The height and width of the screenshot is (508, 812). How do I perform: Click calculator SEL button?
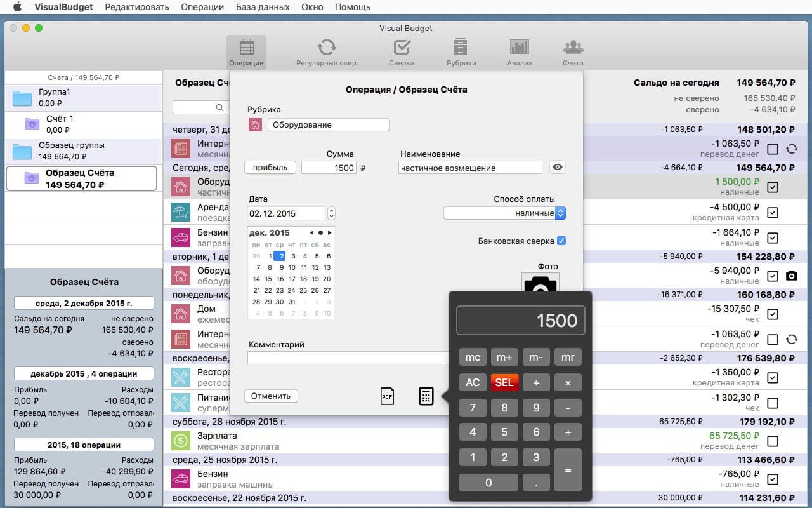[x=504, y=382]
